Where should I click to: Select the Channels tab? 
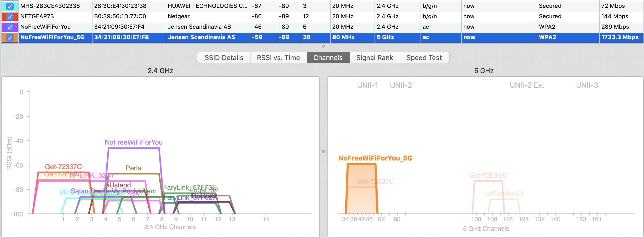pos(328,58)
